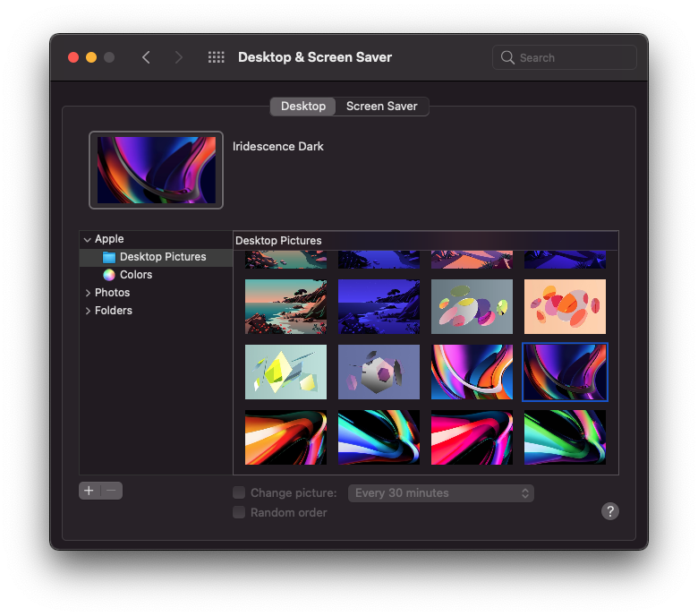Click the forward navigation arrow
Image resolution: width=698 pixels, height=616 pixels.
(x=179, y=57)
